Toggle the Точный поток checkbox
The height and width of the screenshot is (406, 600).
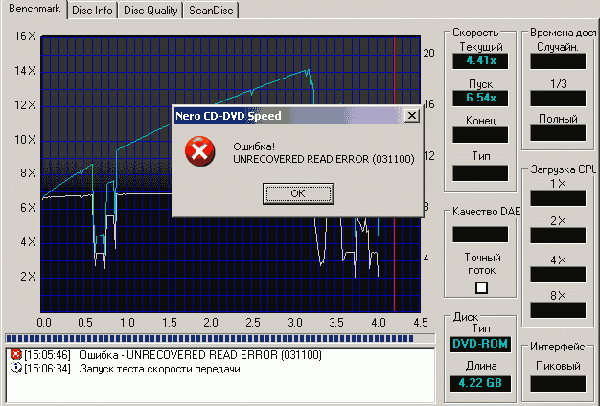tap(481, 288)
